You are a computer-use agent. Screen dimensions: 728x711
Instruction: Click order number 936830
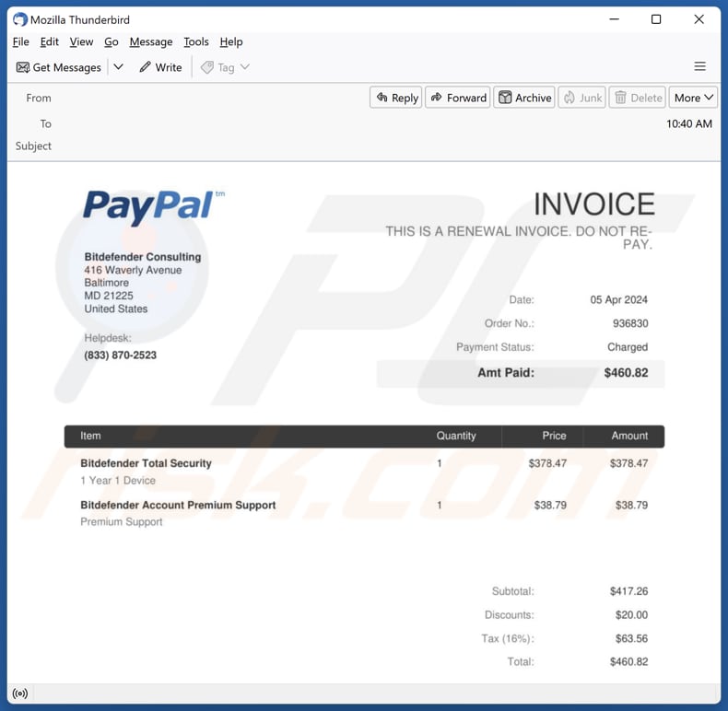(630, 323)
